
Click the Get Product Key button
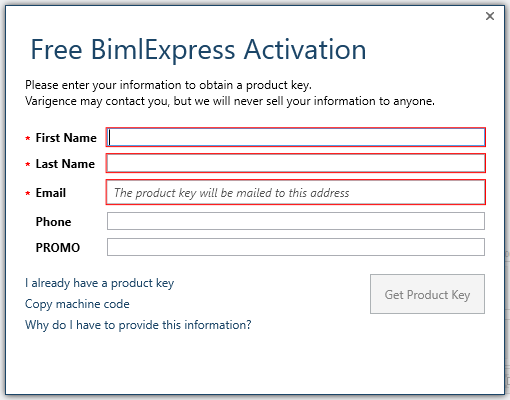coord(427,294)
